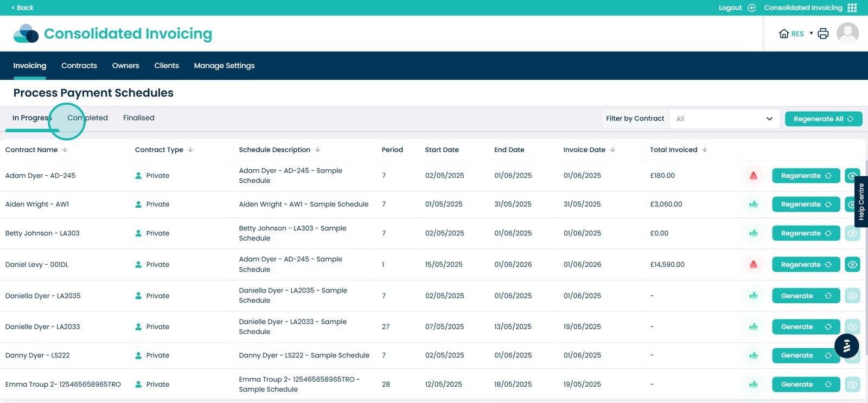Click Generate for Danielle Dyer - LA2033

[806, 327]
